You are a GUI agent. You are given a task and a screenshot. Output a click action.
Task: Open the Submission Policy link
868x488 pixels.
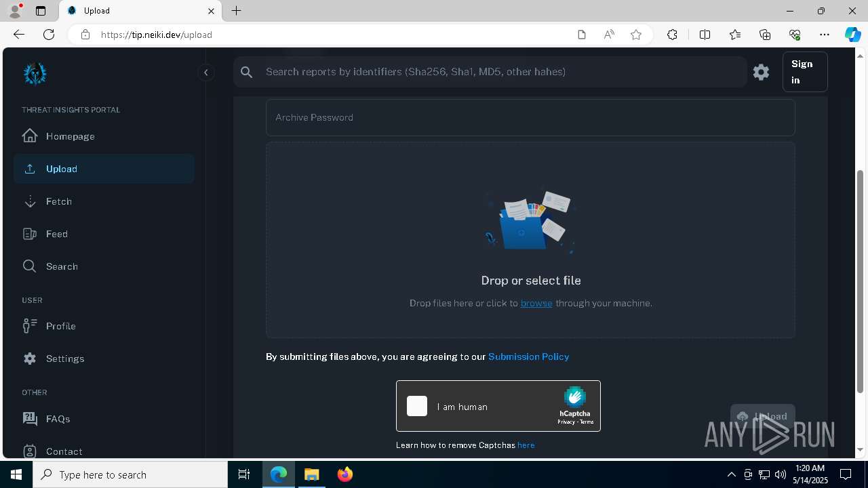[528, 357]
